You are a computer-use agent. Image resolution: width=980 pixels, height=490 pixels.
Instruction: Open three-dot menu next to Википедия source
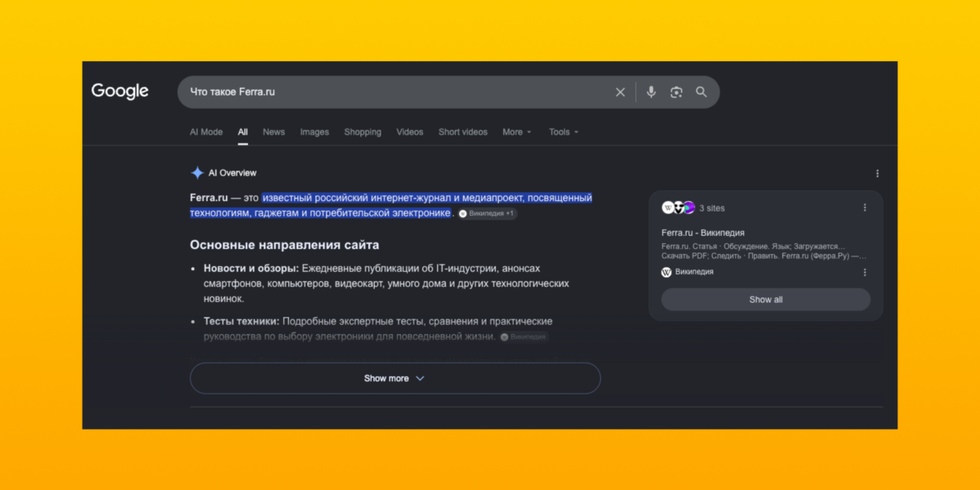pyautogui.click(x=865, y=272)
